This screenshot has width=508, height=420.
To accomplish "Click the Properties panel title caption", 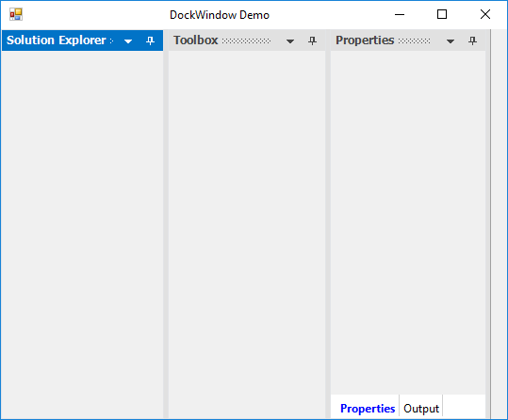I will 365,40.
